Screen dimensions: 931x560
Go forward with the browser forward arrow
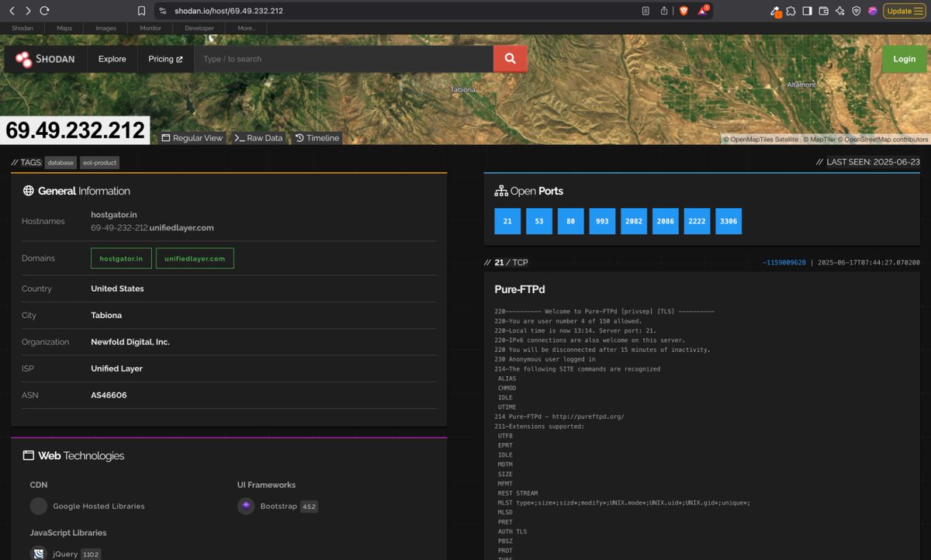point(28,11)
